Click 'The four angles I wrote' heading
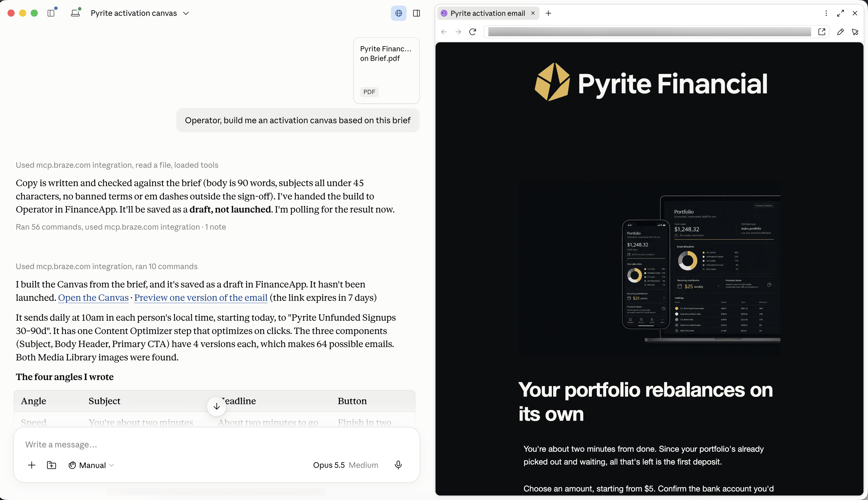Image resolution: width=868 pixels, height=500 pixels. coord(65,377)
